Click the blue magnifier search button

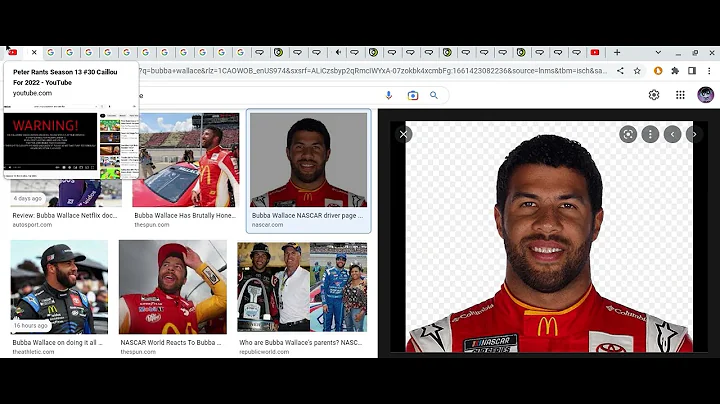click(x=434, y=95)
